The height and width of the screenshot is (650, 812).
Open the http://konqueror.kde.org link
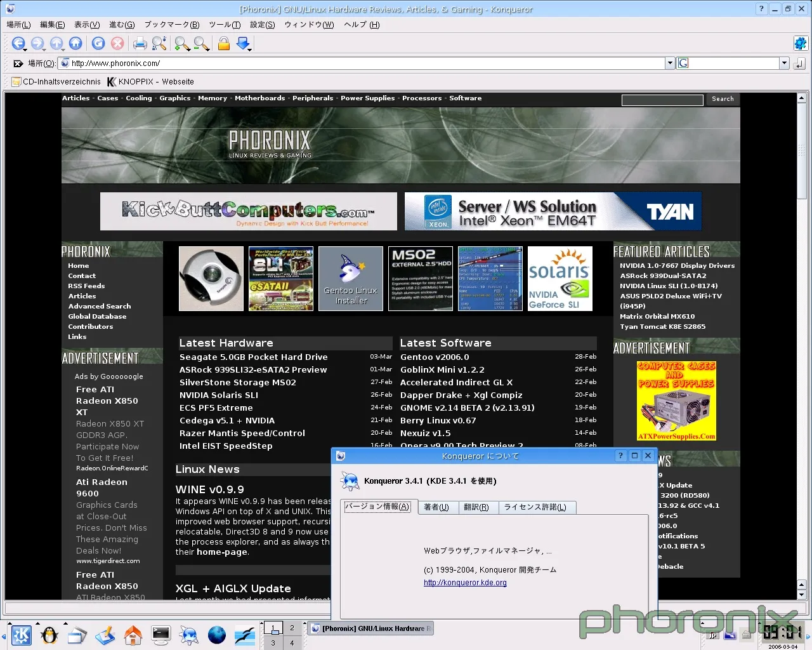(465, 583)
